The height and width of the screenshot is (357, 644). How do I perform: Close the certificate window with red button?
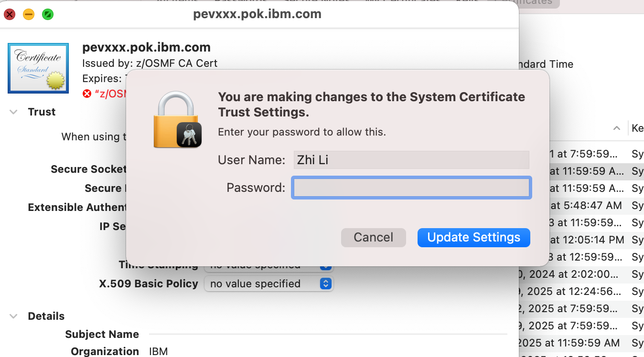(10, 14)
